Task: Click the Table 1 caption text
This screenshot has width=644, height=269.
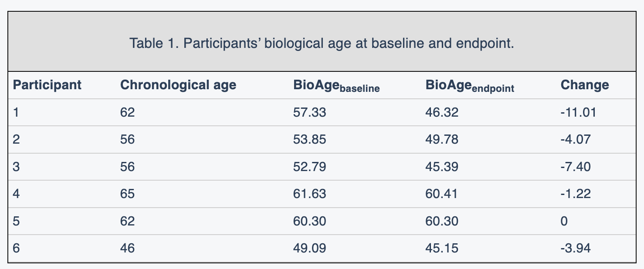Action: tap(322, 44)
